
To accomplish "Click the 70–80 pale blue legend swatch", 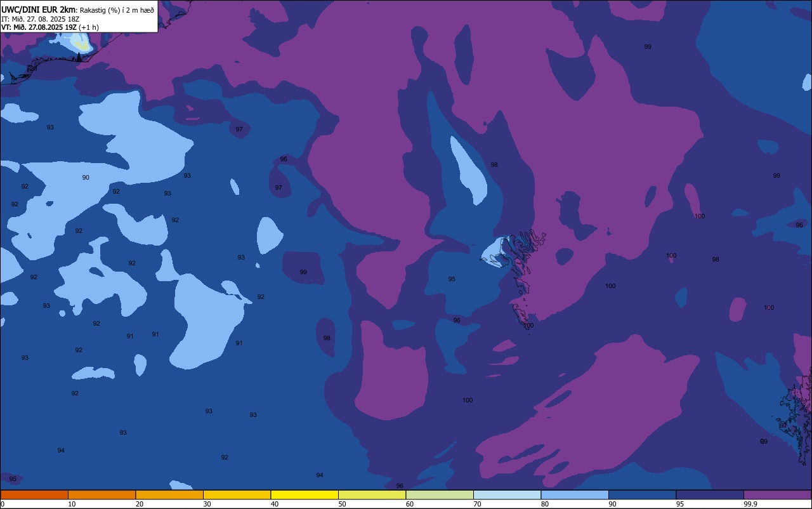I will point(507,494).
